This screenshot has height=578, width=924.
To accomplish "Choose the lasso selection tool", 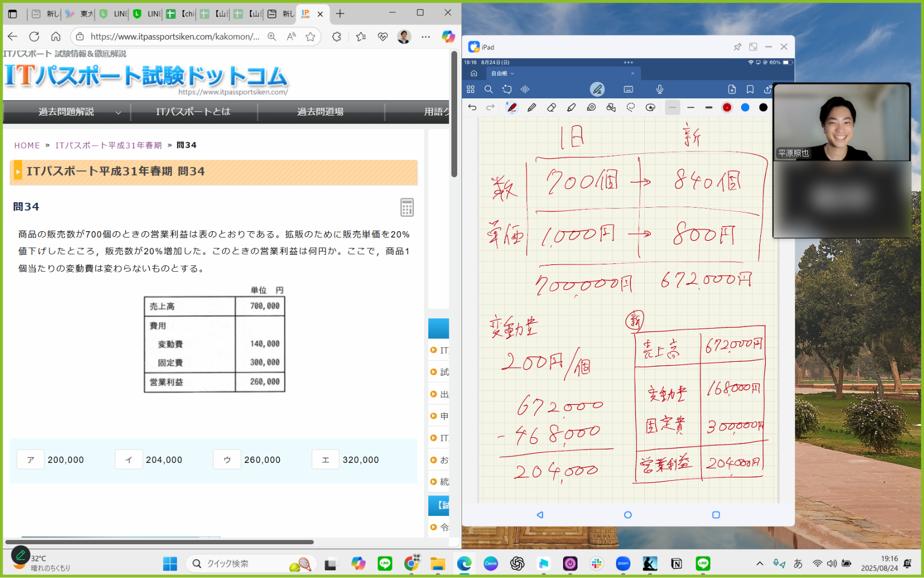I will 631,108.
